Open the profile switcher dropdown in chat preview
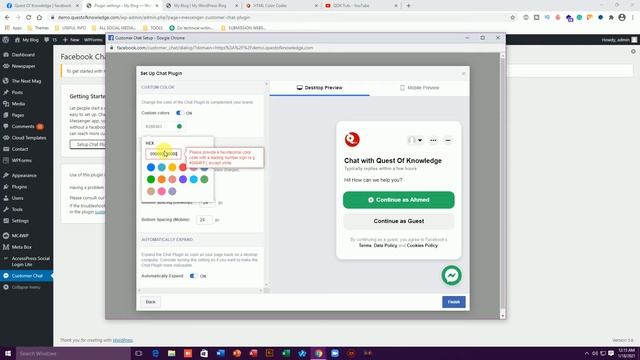This screenshot has width=640, height=360. (x=416, y=140)
